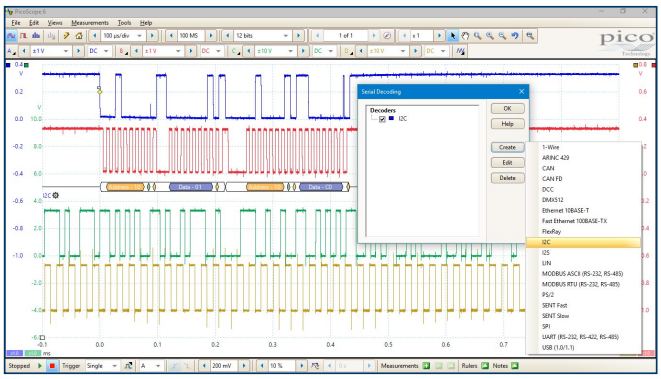Click the zoom to full view icon
The height and width of the screenshot is (379, 661).
pyautogui.click(x=530, y=36)
